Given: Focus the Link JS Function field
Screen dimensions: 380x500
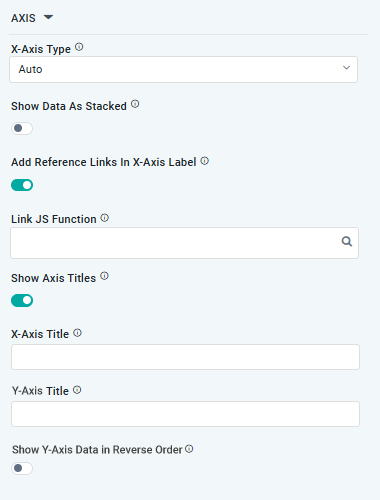Looking at the screenshot, I should click(184, 243).
